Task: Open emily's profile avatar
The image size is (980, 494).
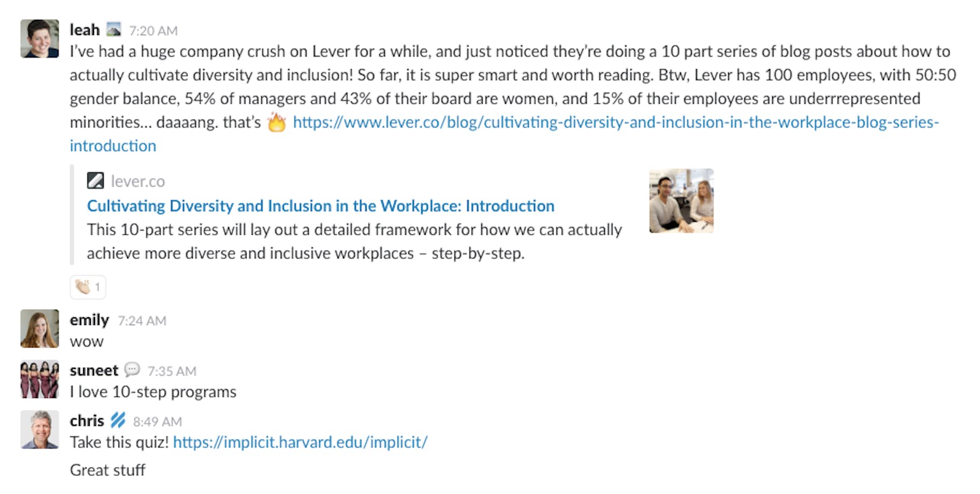Action: pos(40,329)
